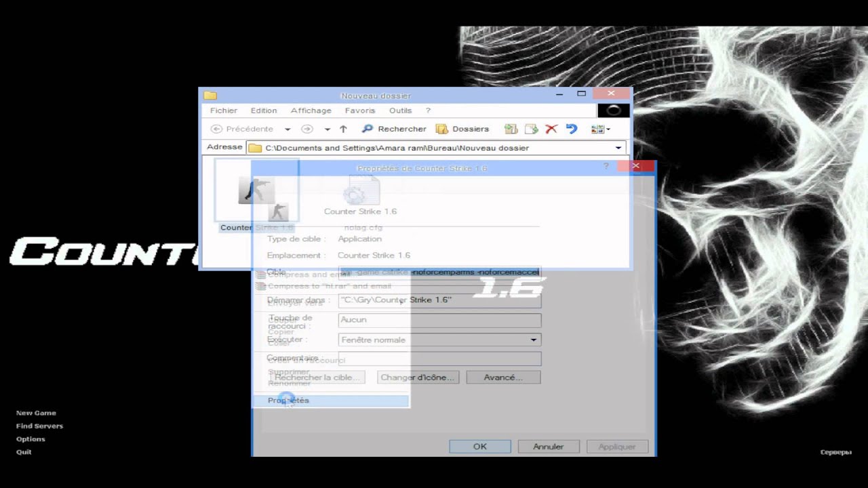This screenshot has width=868, height=488.
Task: Open the Affichage menu
Action: (x=311, y=110)
